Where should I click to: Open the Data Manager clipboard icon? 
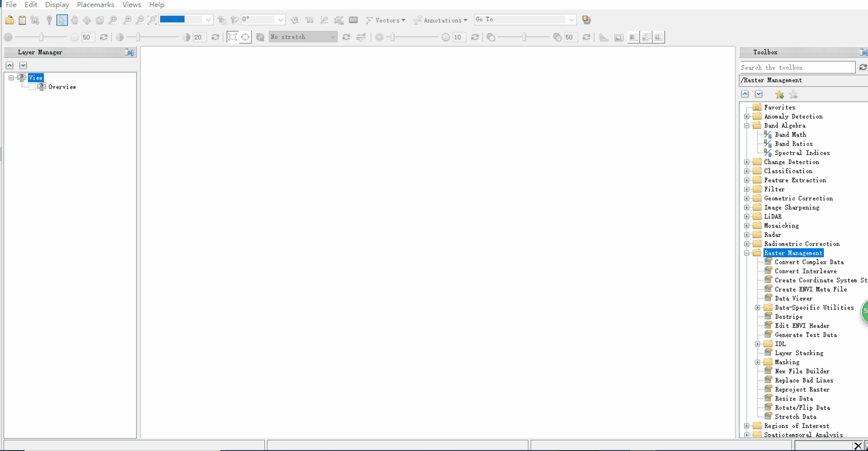(x=22, y=20)
